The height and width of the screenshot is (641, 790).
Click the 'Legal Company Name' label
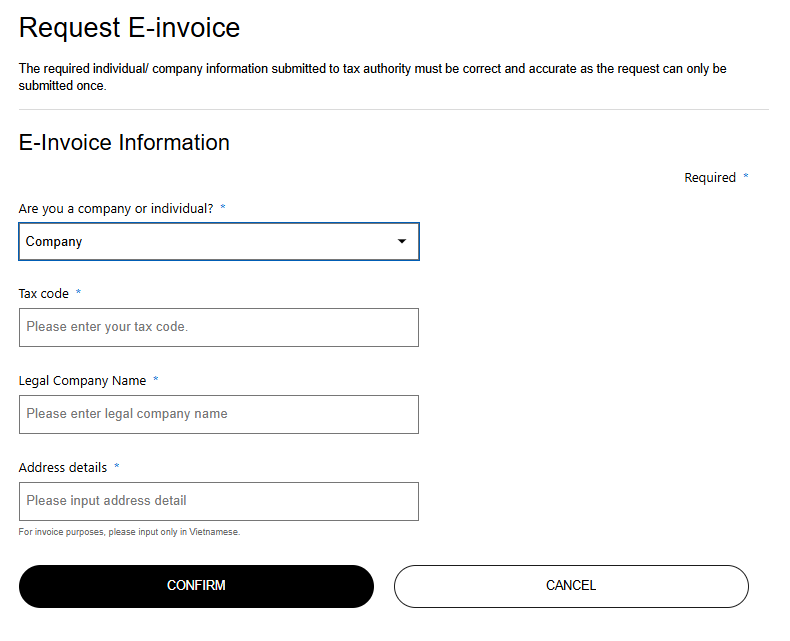coord(82,380)
